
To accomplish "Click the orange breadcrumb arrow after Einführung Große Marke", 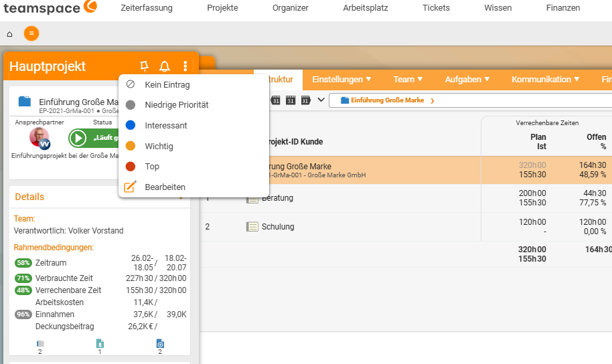I will click(433, 100).
